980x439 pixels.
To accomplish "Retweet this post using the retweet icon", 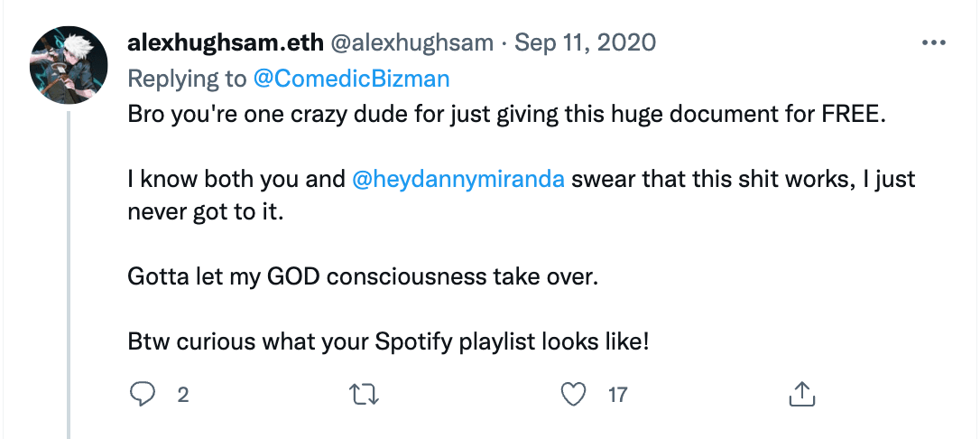I will (365, 395).
